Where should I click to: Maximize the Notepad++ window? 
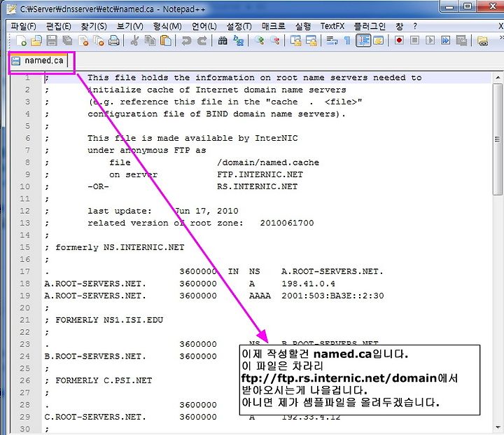coord(468,6)
